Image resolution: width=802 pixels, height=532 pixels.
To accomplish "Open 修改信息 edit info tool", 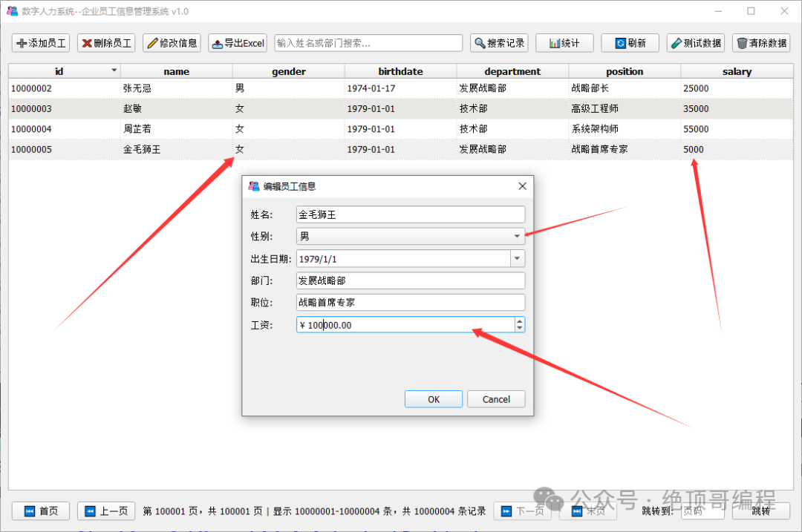I will 172,43.
